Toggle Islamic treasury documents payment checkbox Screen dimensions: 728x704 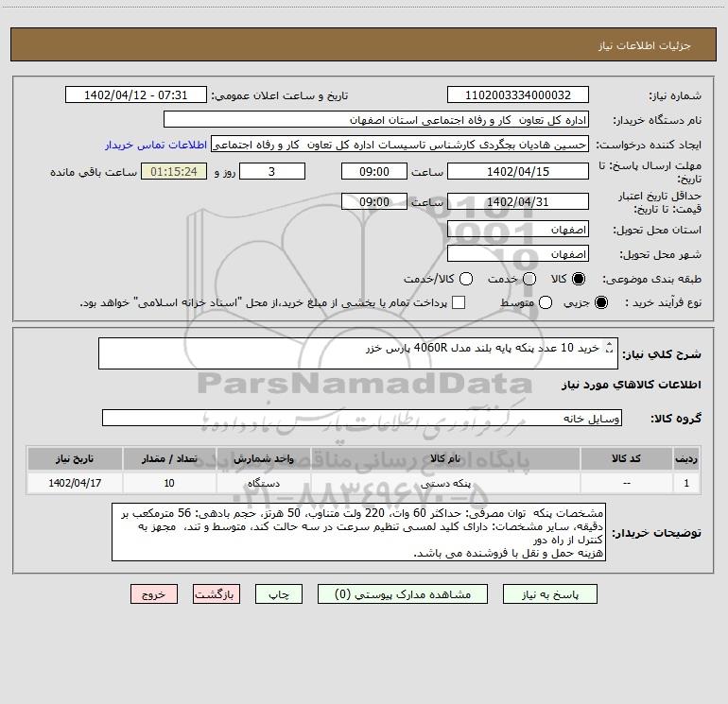pos(459,302)
